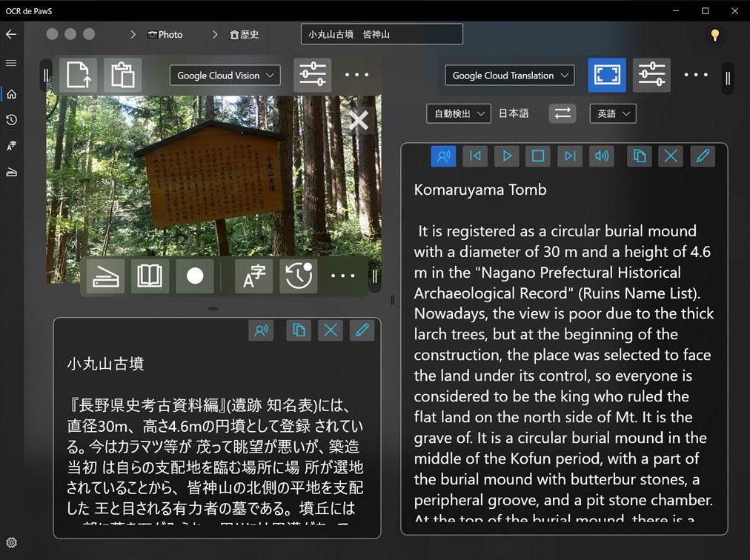Open the 英語 target language dropdown
750x560 pixels.
[613, 113]
